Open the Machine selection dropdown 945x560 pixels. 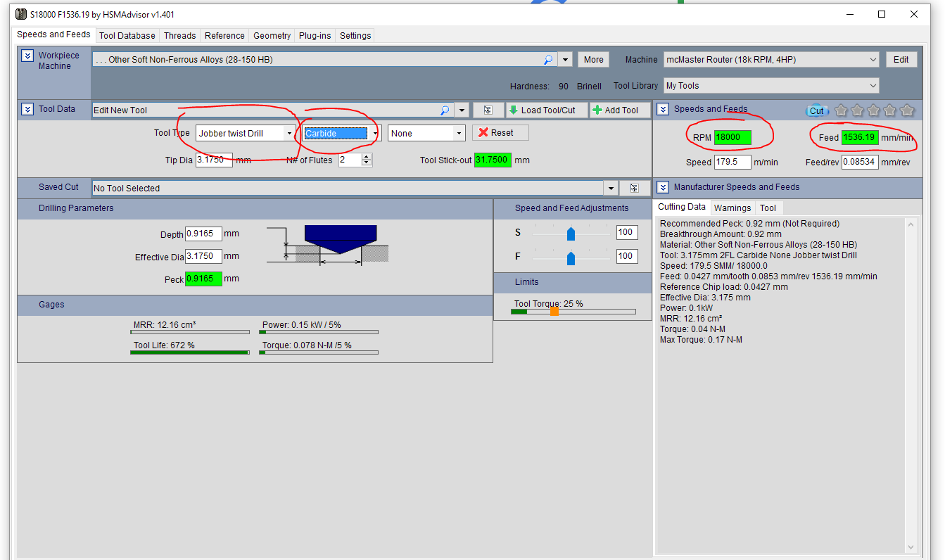point(873,60)
